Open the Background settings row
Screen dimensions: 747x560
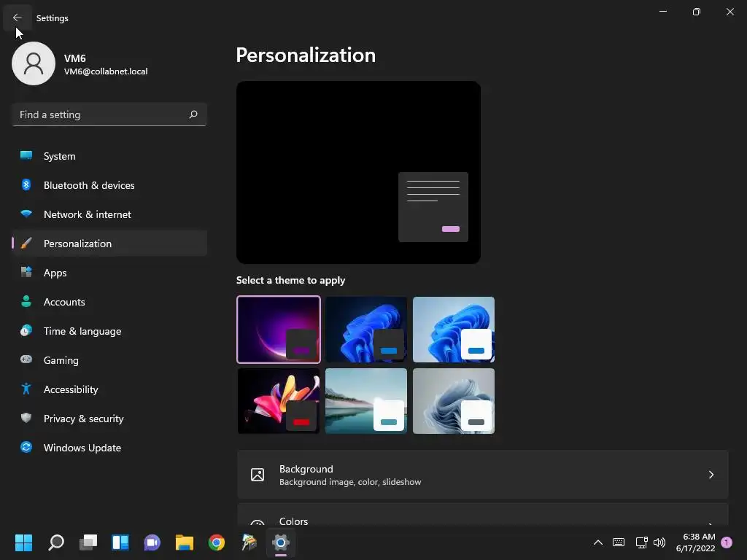(483, 475)
